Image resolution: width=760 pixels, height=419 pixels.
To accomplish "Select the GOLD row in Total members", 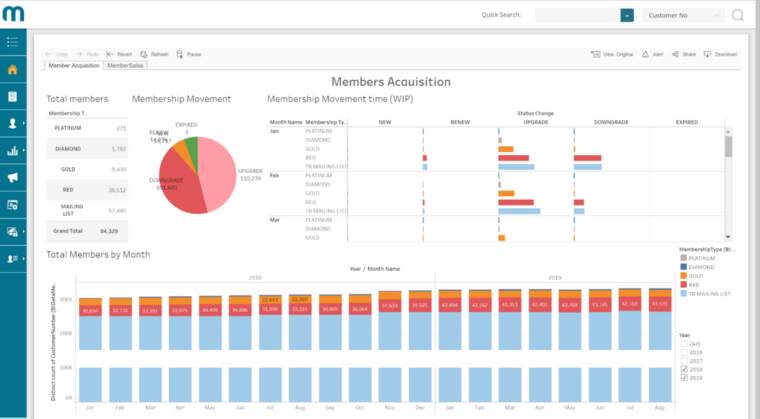I will tap(87, 169).
